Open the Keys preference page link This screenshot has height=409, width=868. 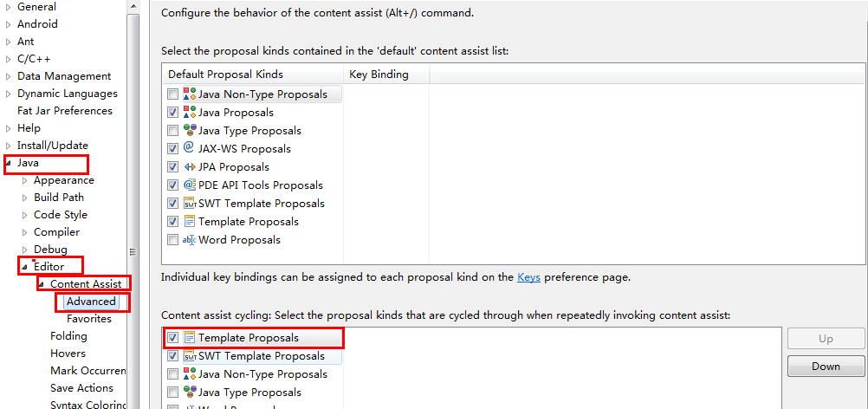pyautogui.click(x=528, y=277)
